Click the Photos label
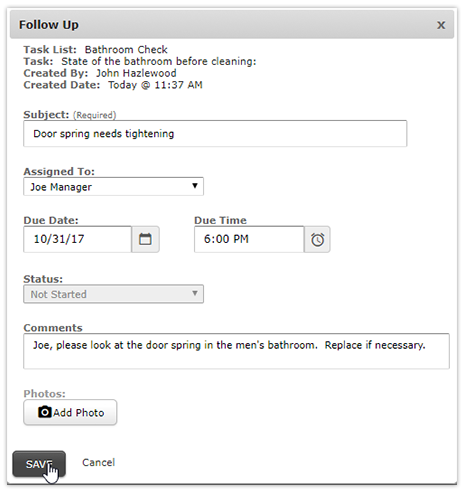This screenshot has height=493, width=465. 44,394
